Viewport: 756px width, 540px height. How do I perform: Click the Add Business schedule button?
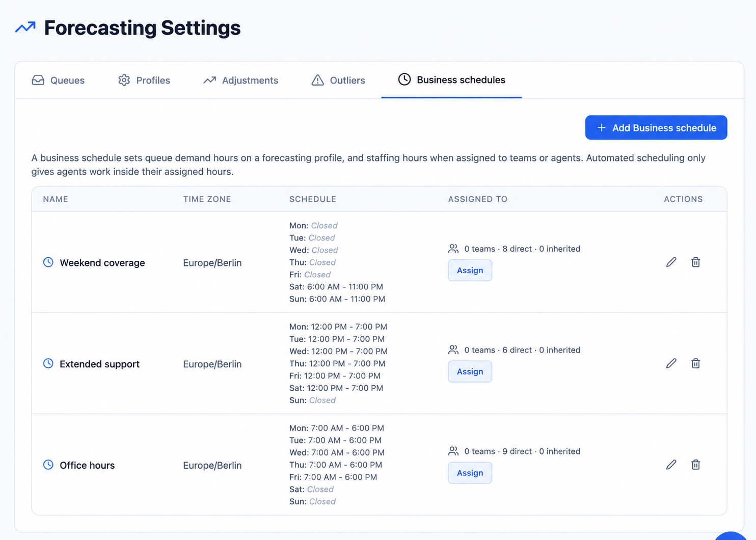tap(656, 127)
